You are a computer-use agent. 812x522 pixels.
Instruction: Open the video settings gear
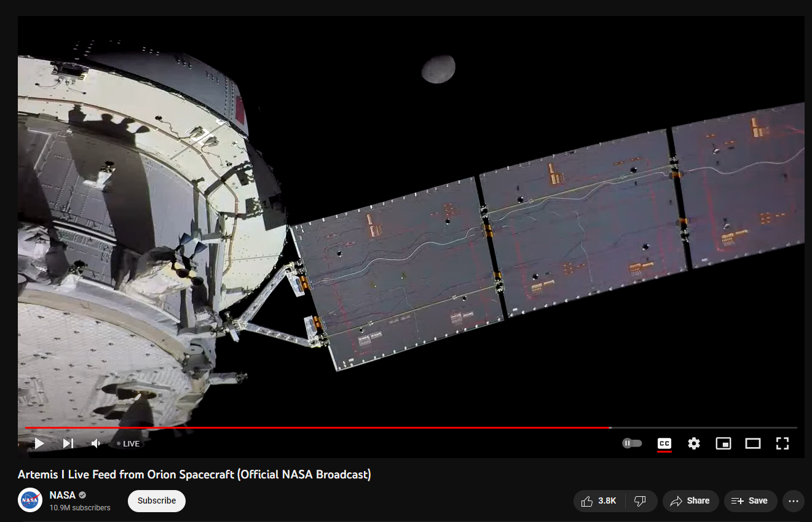coord(694,443)
